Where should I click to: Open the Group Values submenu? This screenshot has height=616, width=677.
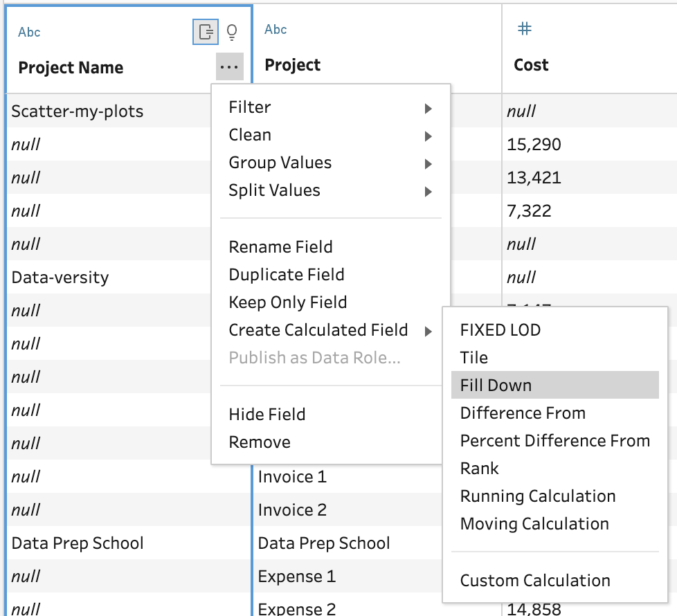click(280, 162)
